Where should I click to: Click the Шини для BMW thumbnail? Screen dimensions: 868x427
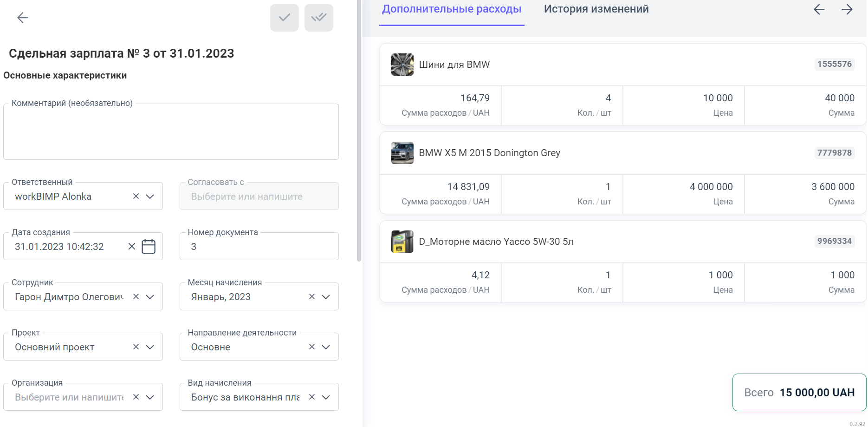pos(402,65)
